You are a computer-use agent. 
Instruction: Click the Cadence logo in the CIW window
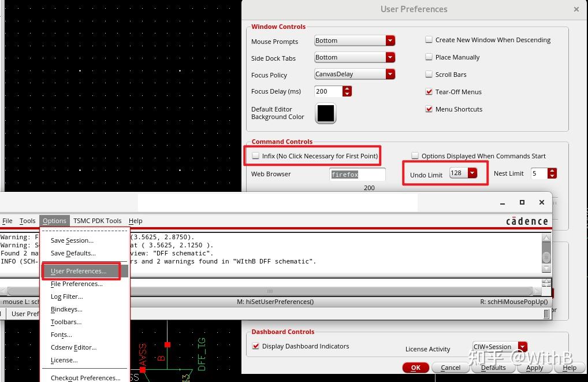point(527,221)
